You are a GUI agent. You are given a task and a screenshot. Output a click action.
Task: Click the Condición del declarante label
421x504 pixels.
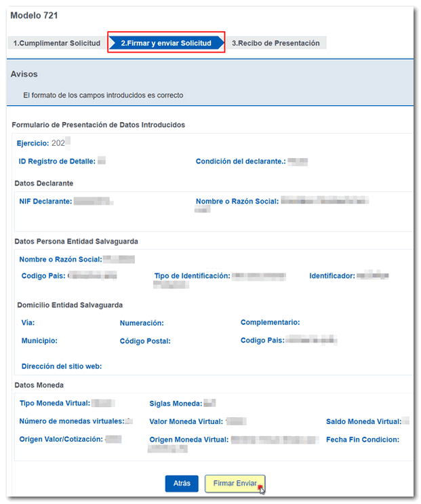240,161
